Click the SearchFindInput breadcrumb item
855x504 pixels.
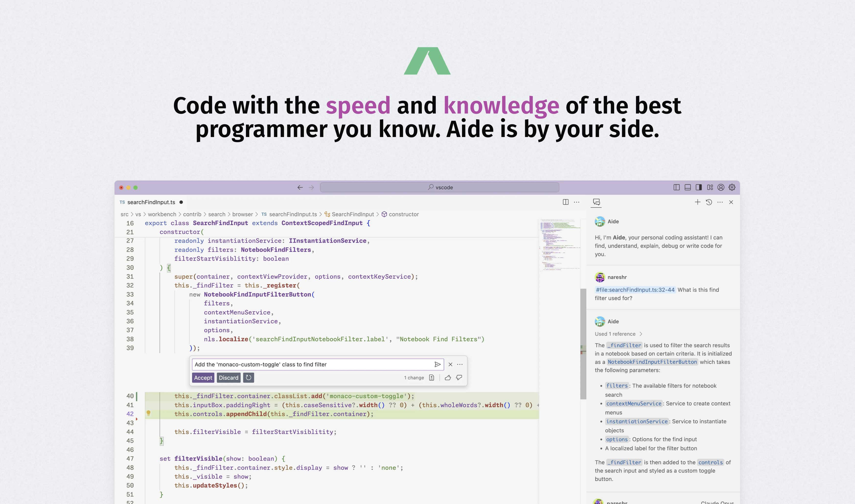[x=353, y=214]
